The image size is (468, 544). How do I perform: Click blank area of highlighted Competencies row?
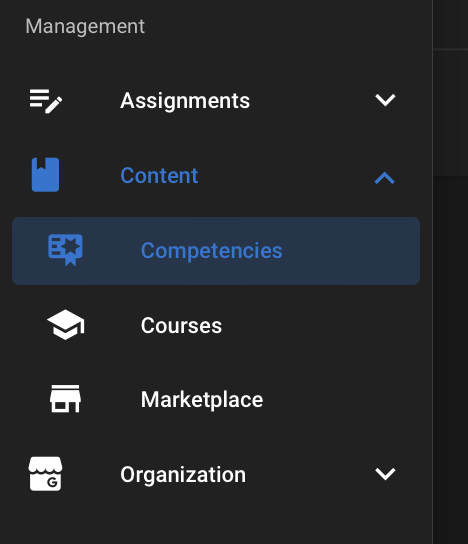[x=350, y=251]
